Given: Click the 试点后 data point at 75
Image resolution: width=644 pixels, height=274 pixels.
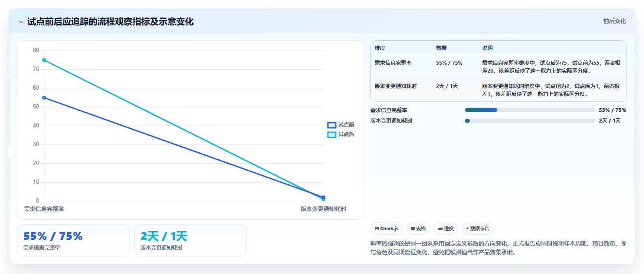Looking at the screenshot, I should pyautogui.click(x=44, y=60).
